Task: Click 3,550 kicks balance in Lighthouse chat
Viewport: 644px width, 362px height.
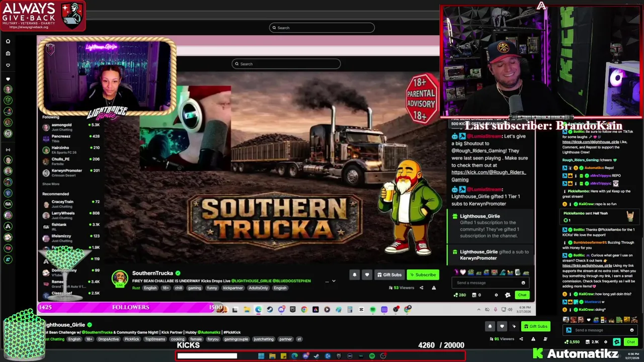Action: (572, 342)
